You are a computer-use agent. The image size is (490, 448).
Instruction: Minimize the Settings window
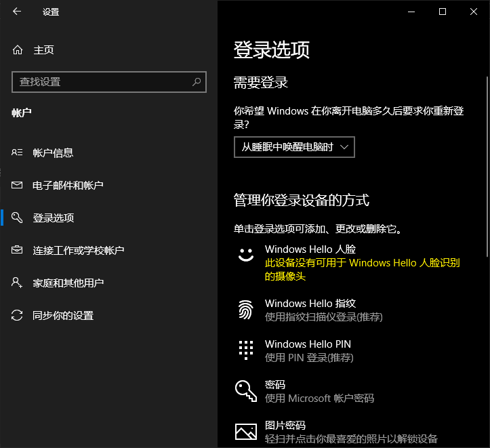tap(411, 12)
